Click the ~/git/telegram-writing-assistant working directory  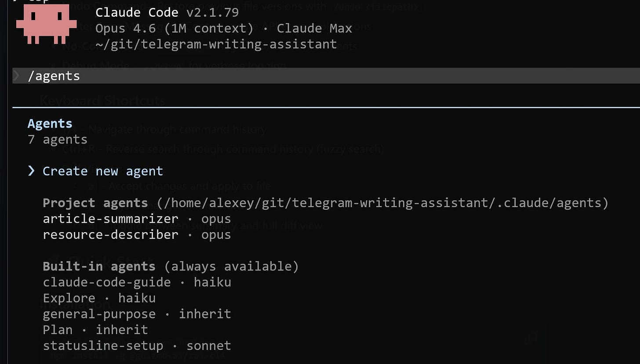(216, 44)
